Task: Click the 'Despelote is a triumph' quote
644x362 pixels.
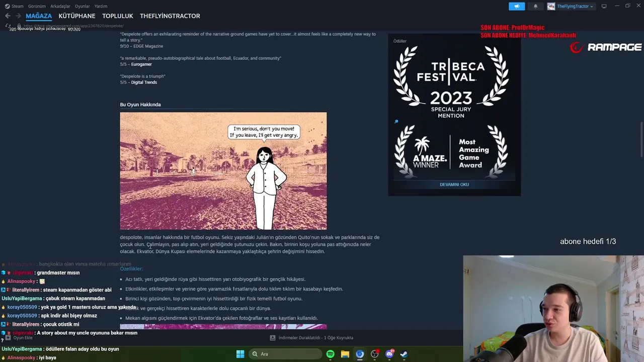Action: (143, 76)
